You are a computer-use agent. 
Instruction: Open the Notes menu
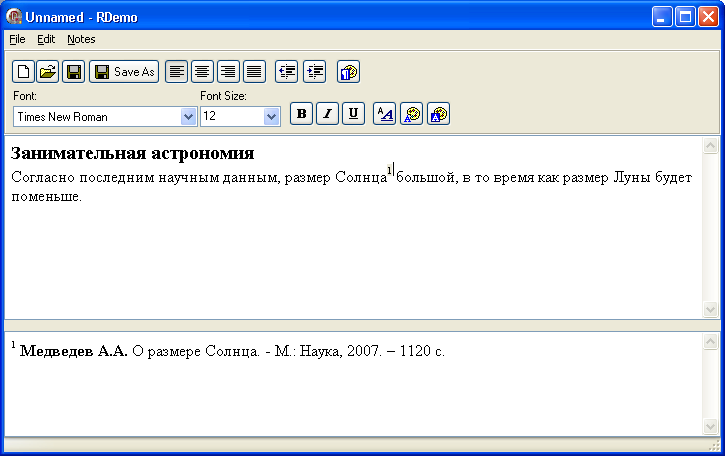81,39
